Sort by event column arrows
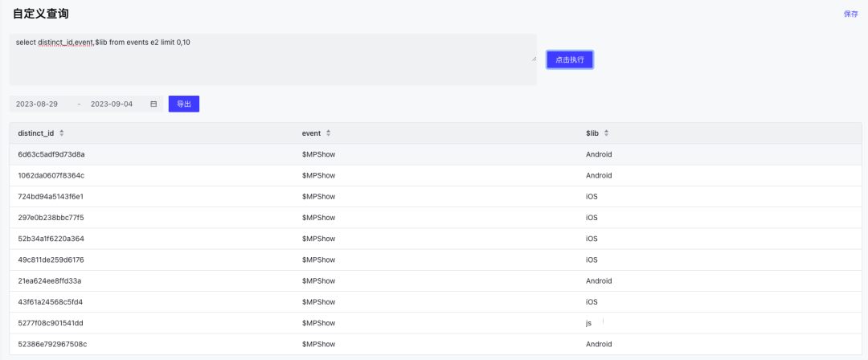868x360 pixels. (328, 133)
